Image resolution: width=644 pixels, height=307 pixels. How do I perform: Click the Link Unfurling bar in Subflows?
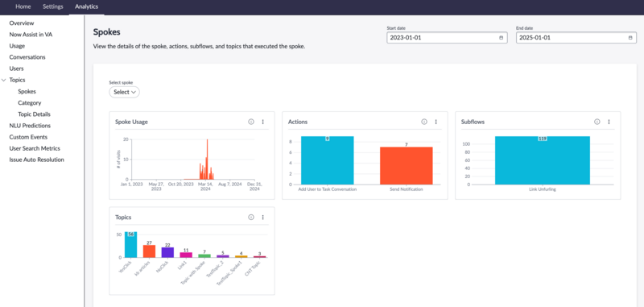[543, 160]
